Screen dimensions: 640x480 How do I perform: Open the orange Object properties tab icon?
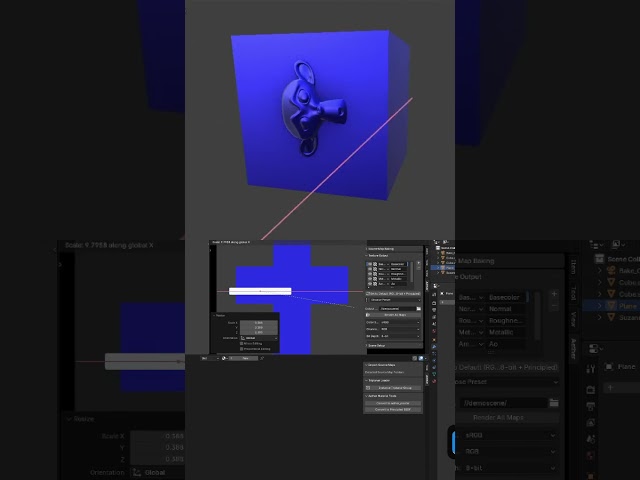coord(434,340)
